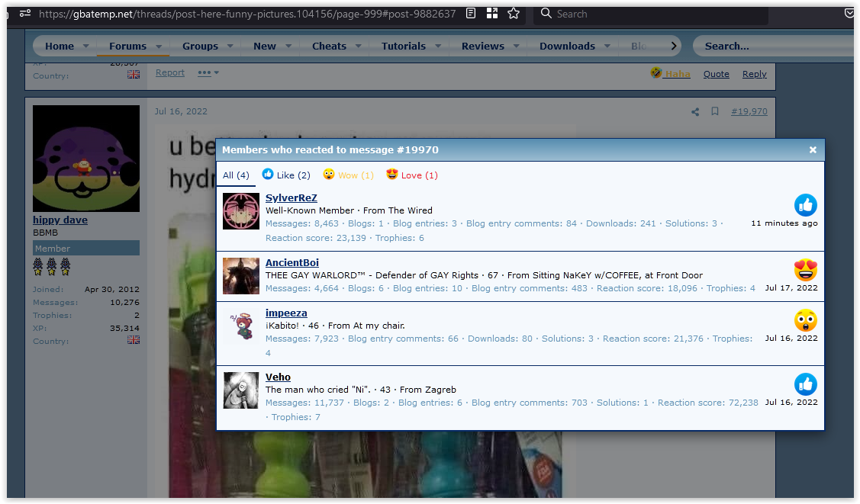Expand the Reviews dropdown arrow
The width and height of the screenshot is (860, 504).
(516, 47)
